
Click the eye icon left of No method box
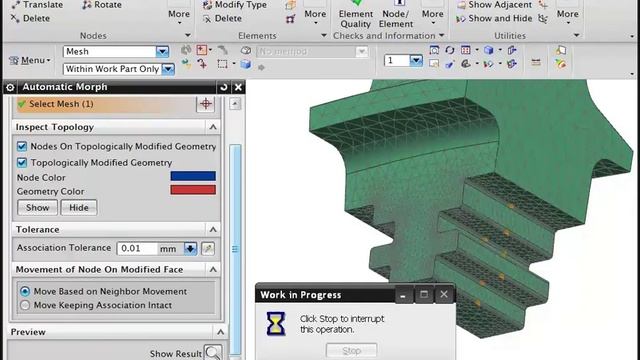tap(245, 51)
